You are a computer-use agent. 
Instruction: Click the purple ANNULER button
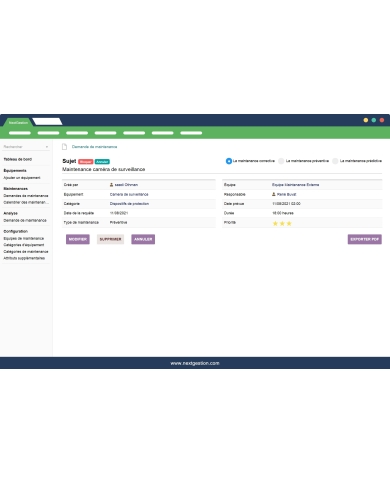point(143,239)
